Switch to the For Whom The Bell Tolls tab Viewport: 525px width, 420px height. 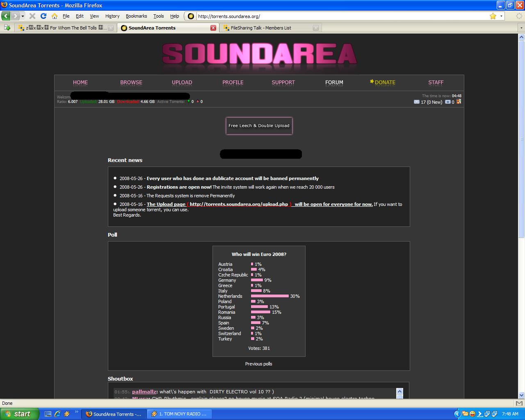tap(66, 28)
